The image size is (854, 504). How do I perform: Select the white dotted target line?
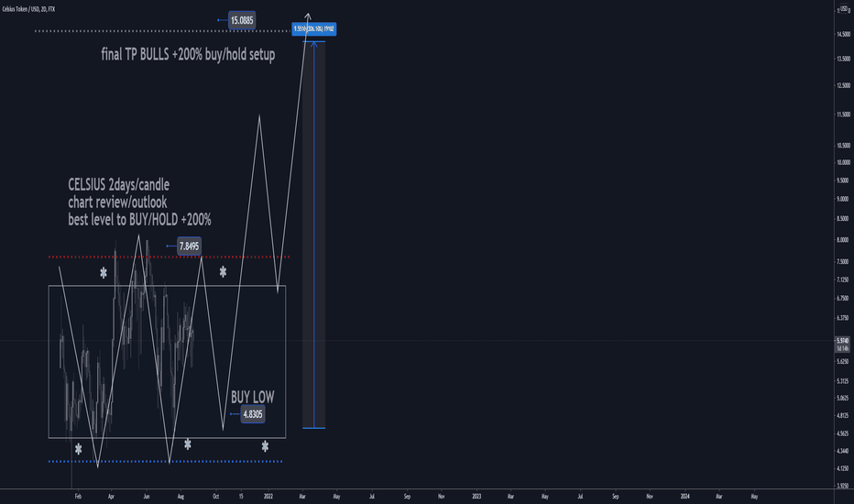coord(163,31)
